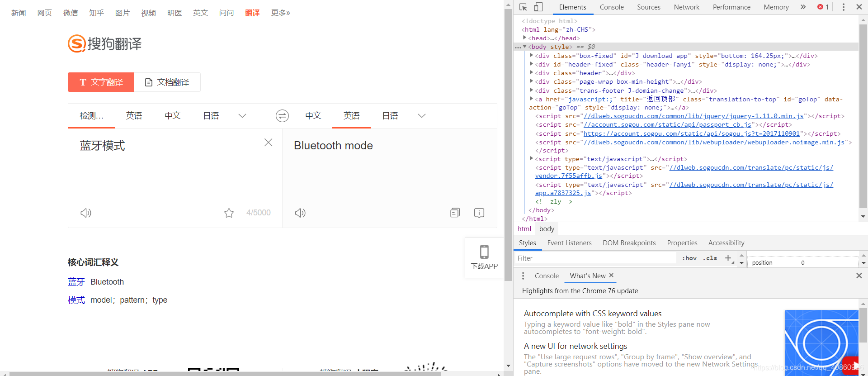The width and height of the screenshot is (868, 376).
Task: Switch drawer to Console tab
Action: [x=547, y=276]
